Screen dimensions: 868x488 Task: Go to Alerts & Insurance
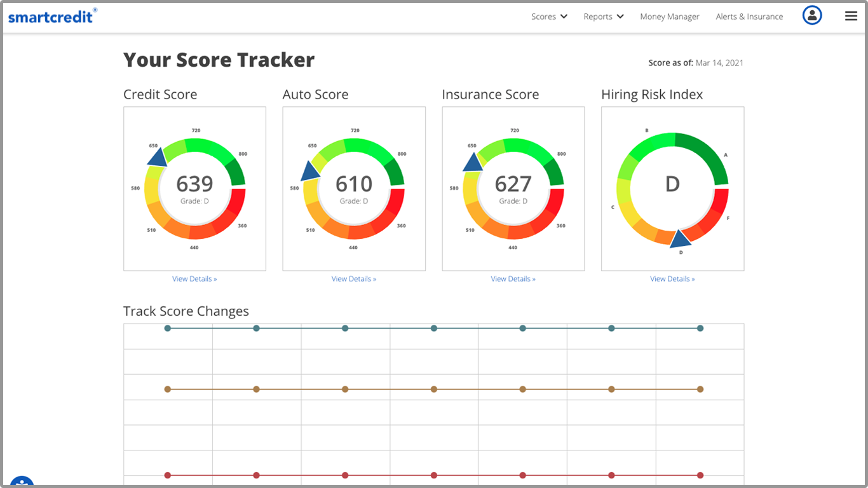[749, 17]
